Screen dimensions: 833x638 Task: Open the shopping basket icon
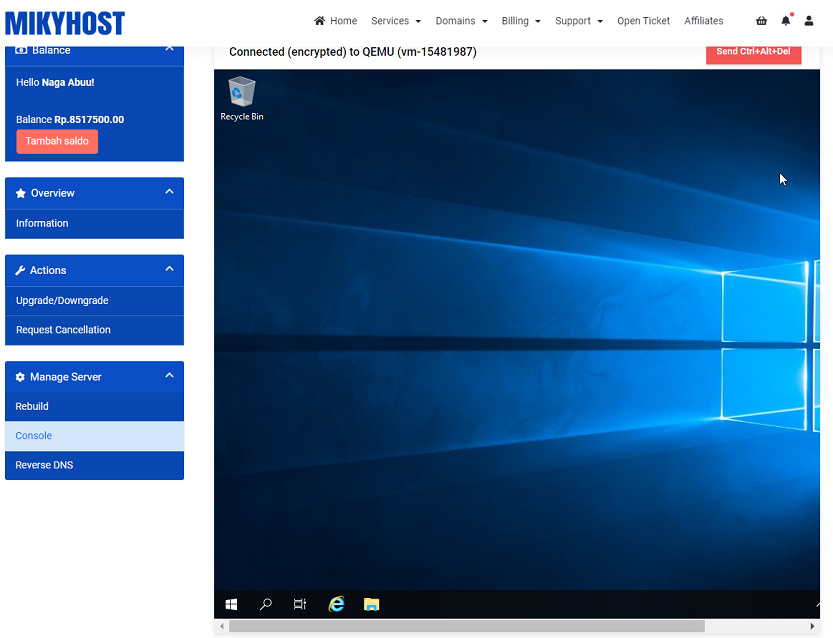click(761, 21)
